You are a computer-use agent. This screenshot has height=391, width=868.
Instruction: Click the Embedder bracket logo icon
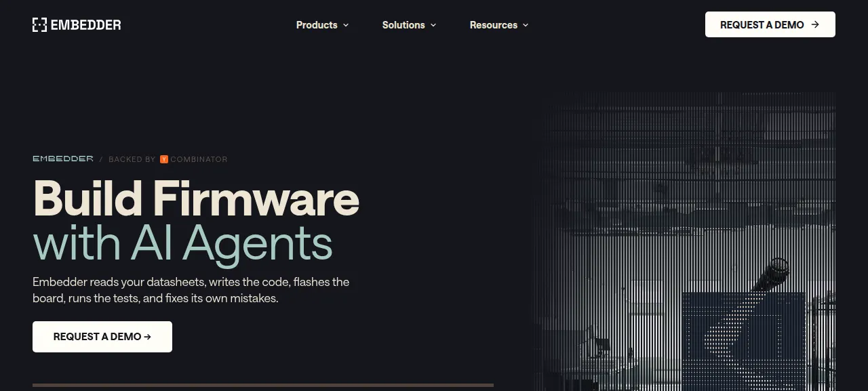click(39, 25)
